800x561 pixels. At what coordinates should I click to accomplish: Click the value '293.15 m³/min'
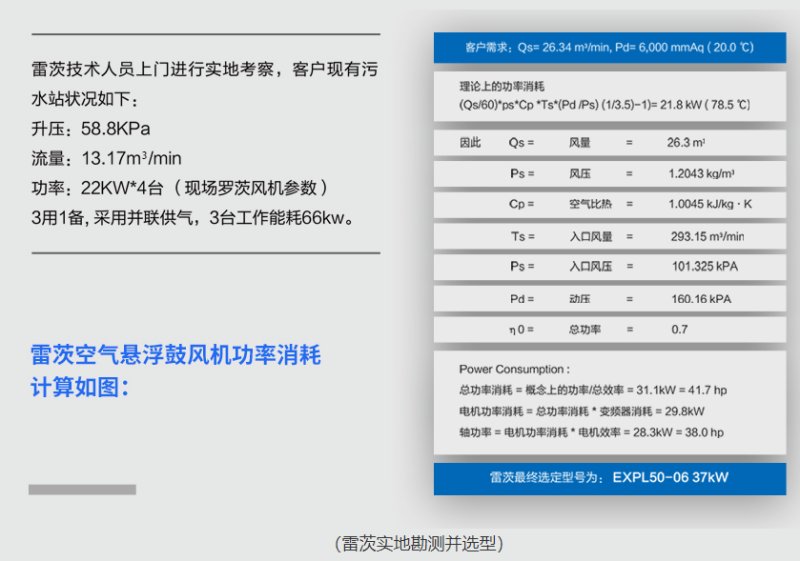click(707, 237)
